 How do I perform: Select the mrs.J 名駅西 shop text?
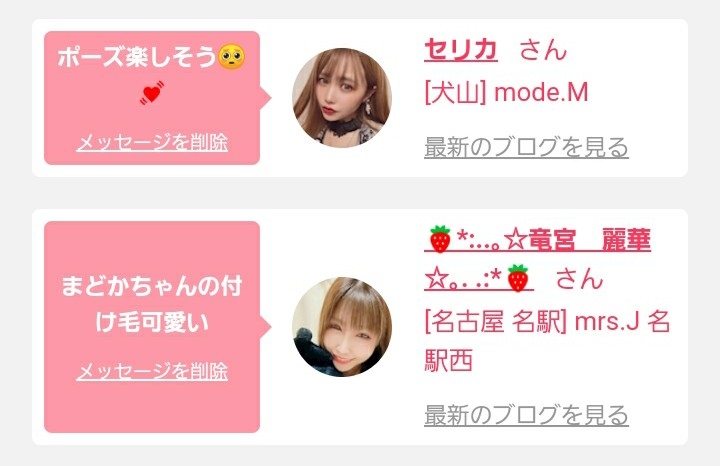[547, 340]
